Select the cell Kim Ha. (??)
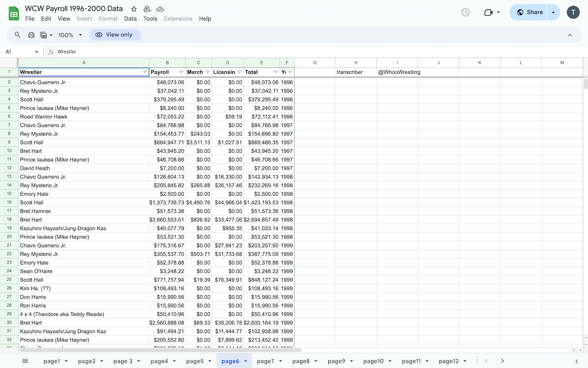This screenshot has width=588, height=368. pos(84,289)
